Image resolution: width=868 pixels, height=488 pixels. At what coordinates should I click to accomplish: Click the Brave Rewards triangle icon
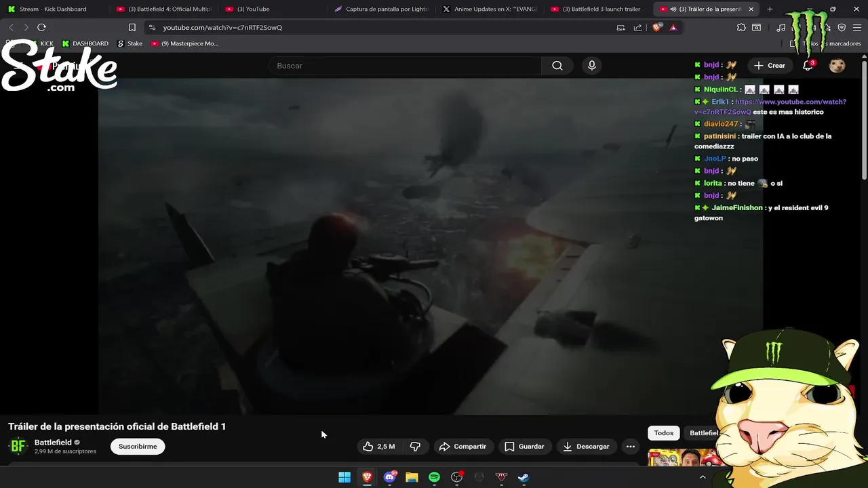pos(673,27)
